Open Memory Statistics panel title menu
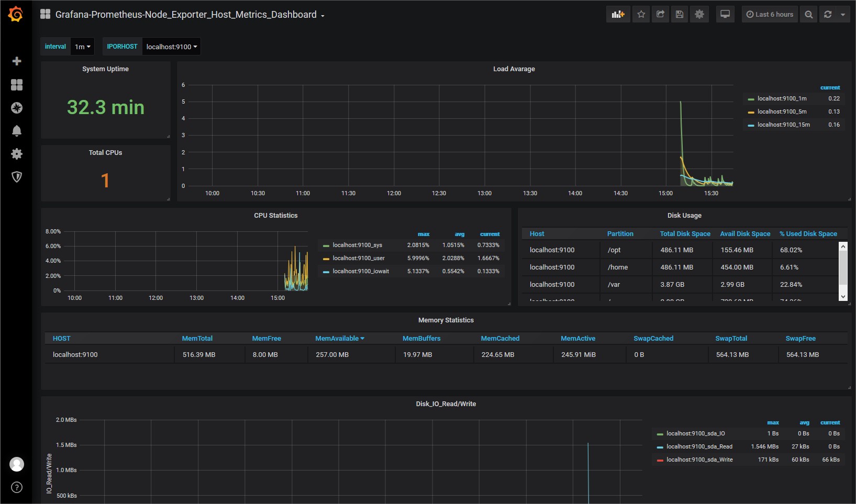 pyautogui.click(x=446, y=320)
